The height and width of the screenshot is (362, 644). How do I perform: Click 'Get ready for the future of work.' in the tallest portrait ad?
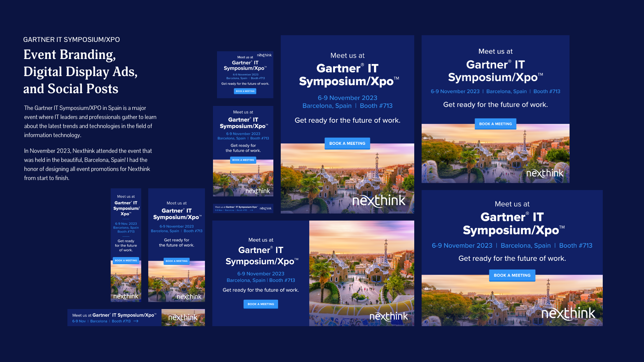tap(347, 120)
